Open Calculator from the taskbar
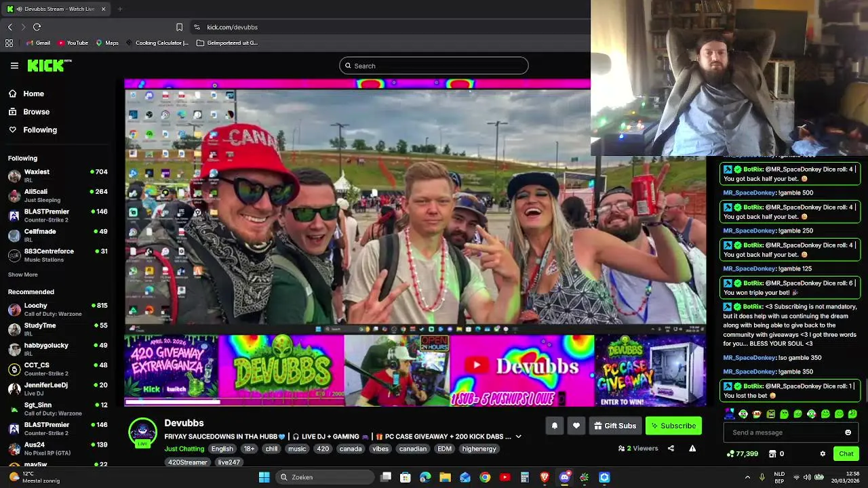This screenshot has height=488, width=868. (x=525, y=477)
